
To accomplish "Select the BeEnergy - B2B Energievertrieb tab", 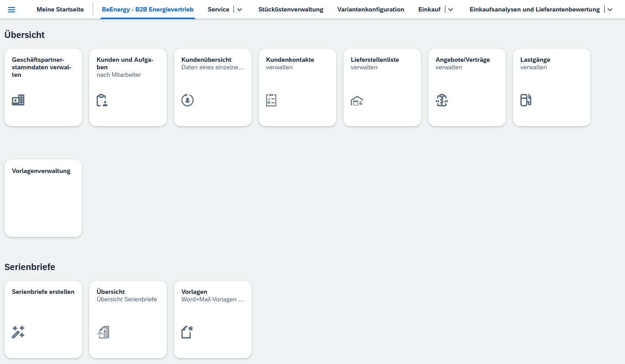I will click(147, 10).
